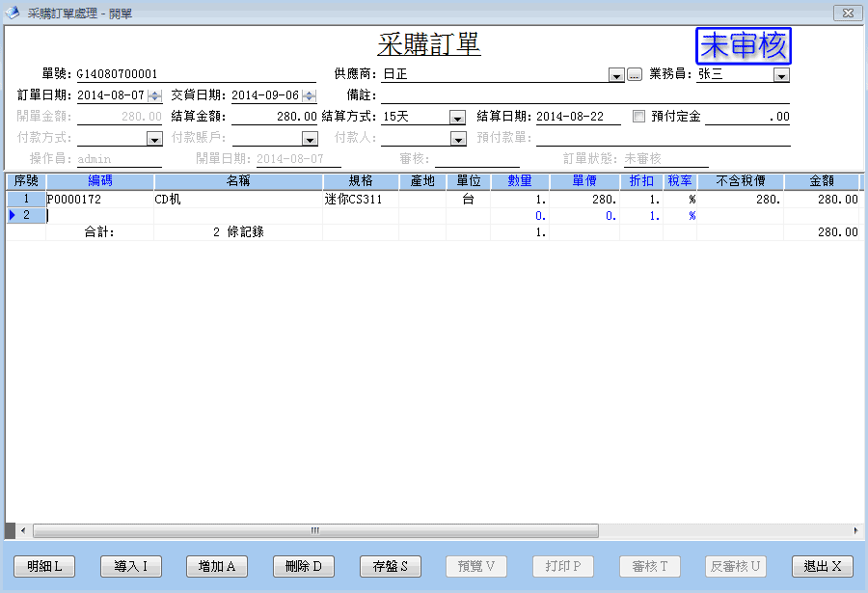Expand the 供應商 supplier dropdown
The height and width of the screenshot is (593, 868).
tap(616, 75)
